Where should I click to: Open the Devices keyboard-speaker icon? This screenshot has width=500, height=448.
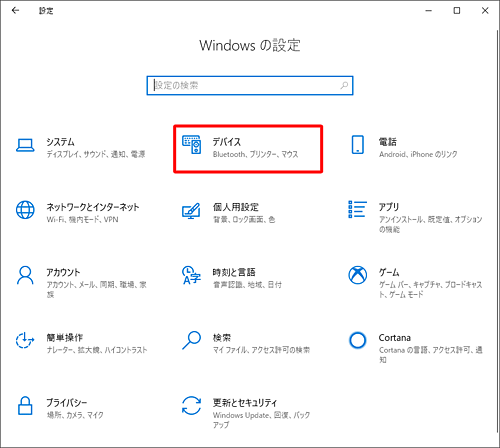(x=192, y=145)
